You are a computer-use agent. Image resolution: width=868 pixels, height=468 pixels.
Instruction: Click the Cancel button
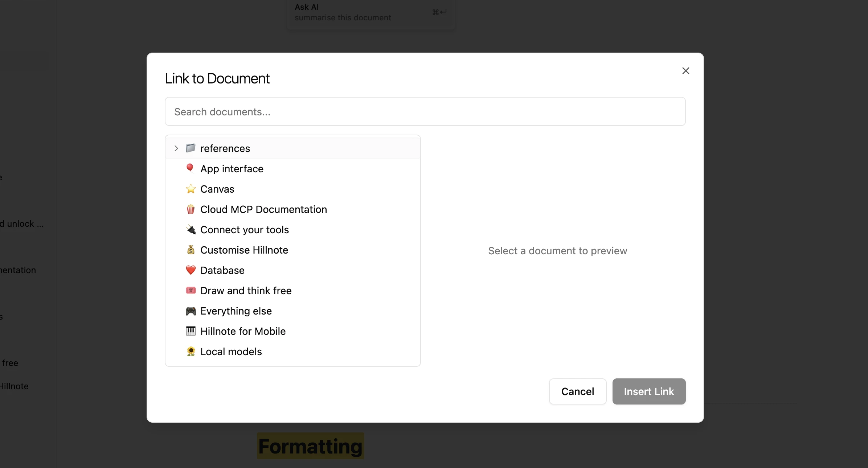tap(578, 391)
